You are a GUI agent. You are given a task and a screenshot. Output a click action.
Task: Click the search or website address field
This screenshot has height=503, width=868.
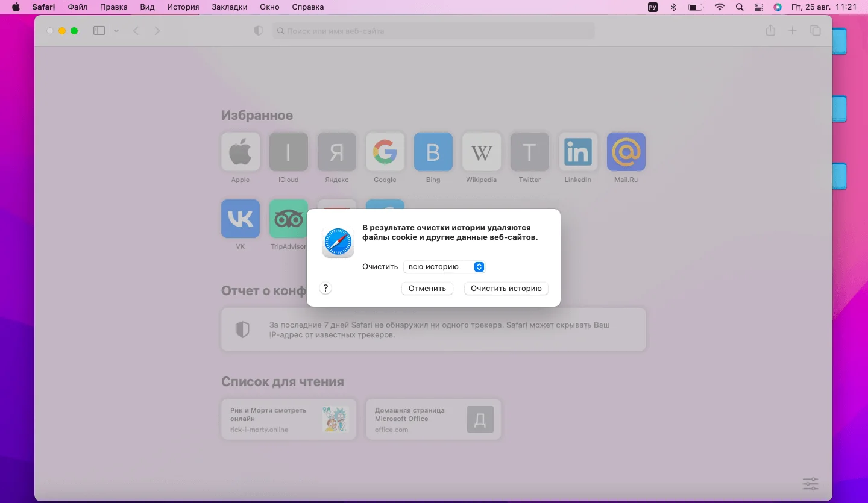pos(434,31)
